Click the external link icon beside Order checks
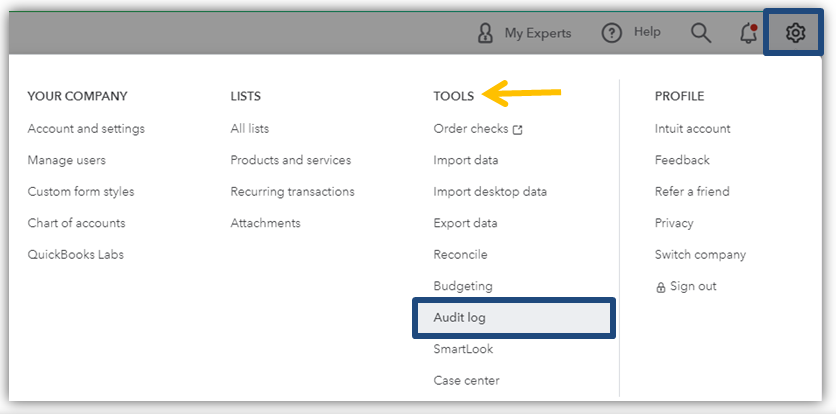Screen dimensions: 836x414 [x=517, y=130]
